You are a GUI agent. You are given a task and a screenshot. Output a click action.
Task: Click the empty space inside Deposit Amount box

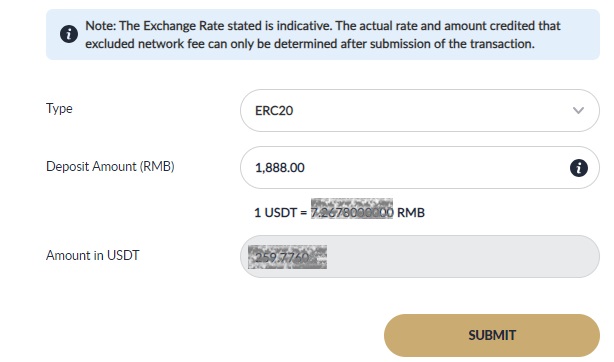[435, 168]
